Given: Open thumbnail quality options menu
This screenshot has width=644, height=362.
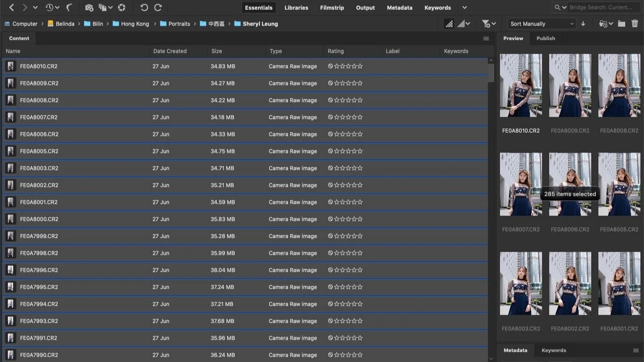Looking at the screenshot, I should (464, 24).
